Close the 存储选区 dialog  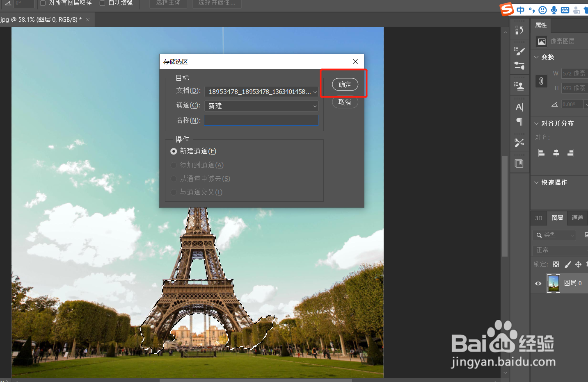[355, 61]
